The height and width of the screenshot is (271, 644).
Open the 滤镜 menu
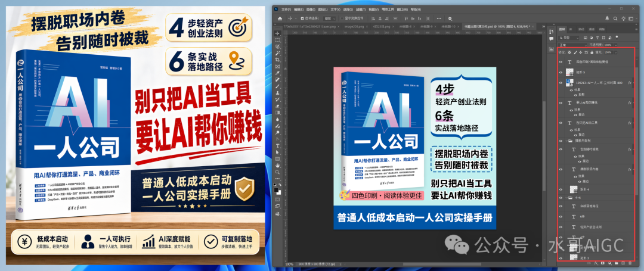[x=361, y=10]
